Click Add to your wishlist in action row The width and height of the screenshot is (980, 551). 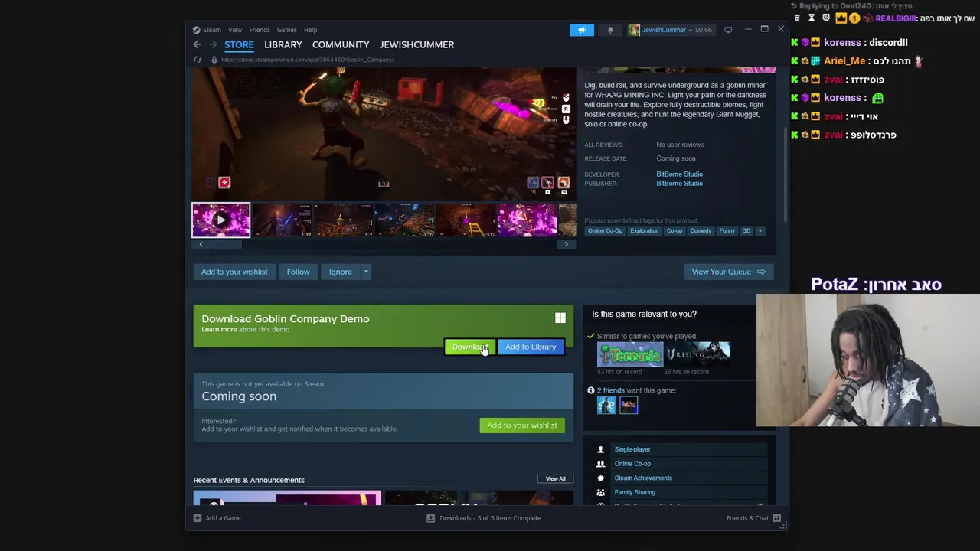pos(234,272)
